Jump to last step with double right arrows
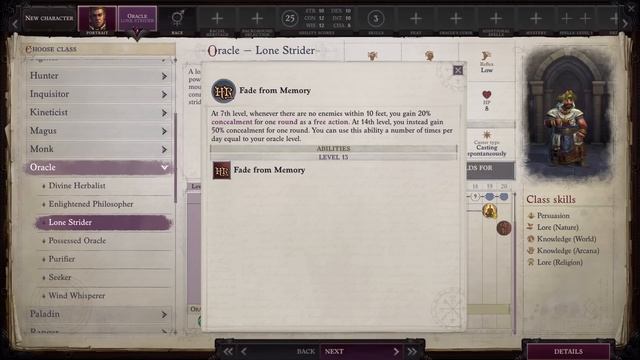 click(412, 351)
